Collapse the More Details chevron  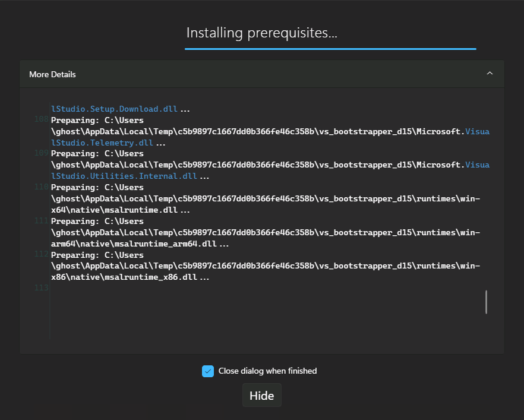pyautogui.click(x=490, y=74)
